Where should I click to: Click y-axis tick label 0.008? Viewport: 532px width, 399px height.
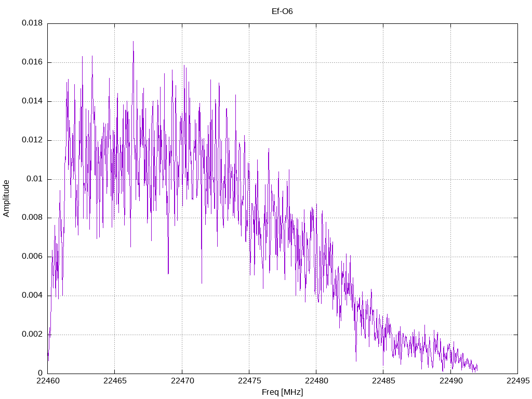pyautogui.click(x=32, y=218)
